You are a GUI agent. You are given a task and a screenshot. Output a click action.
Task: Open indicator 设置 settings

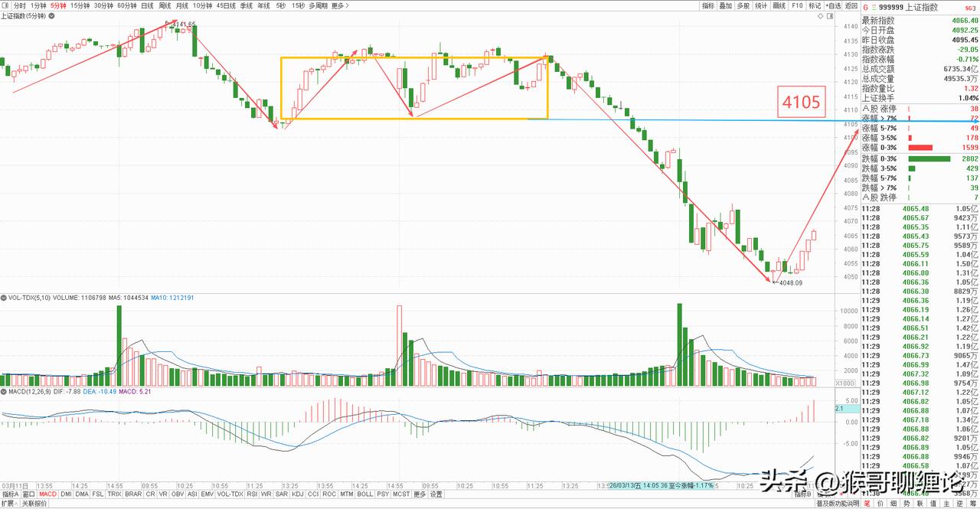point(436,494)
